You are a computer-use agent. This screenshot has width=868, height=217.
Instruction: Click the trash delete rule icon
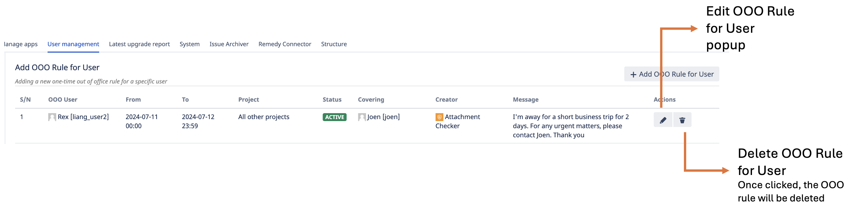tap(682, 120)
